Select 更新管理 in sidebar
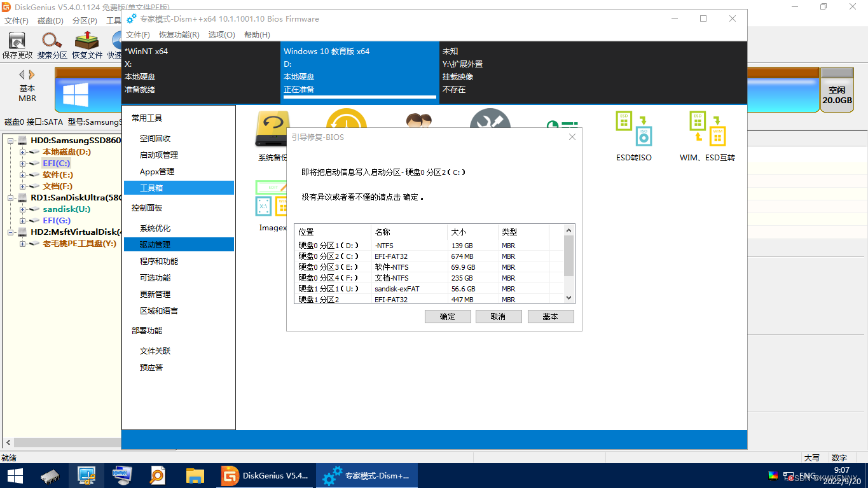868x488 pixels. click(155, 294)
